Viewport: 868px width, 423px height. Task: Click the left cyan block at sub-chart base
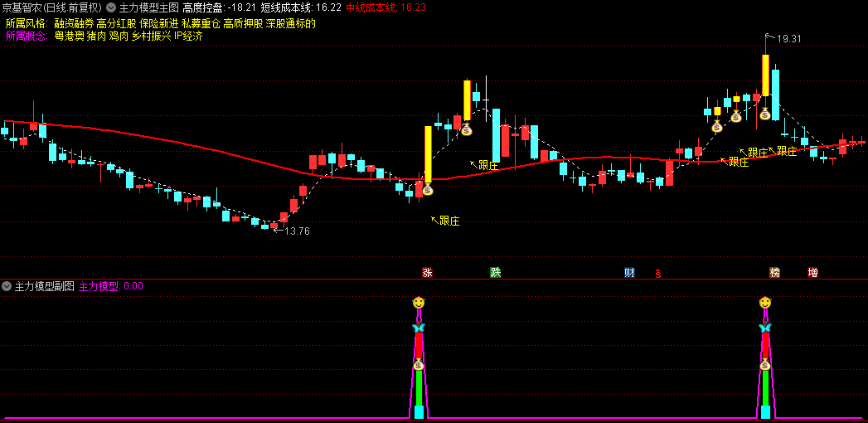[419, 412]
